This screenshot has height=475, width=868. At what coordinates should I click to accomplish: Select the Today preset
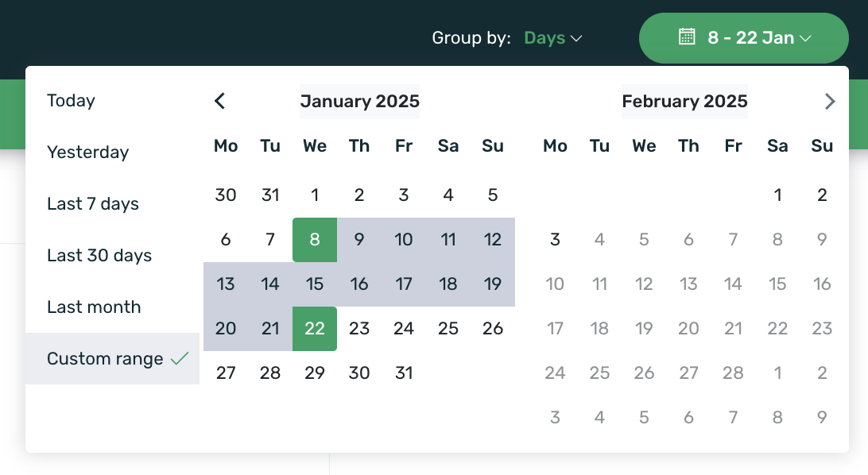coord(72,101)
